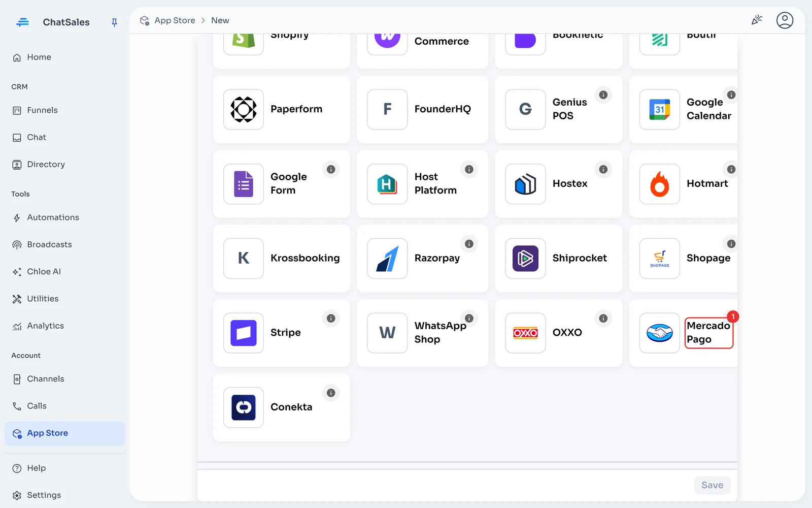Click the Shiprocket app icon
This screenshot has height=508, width=812.
525,259
